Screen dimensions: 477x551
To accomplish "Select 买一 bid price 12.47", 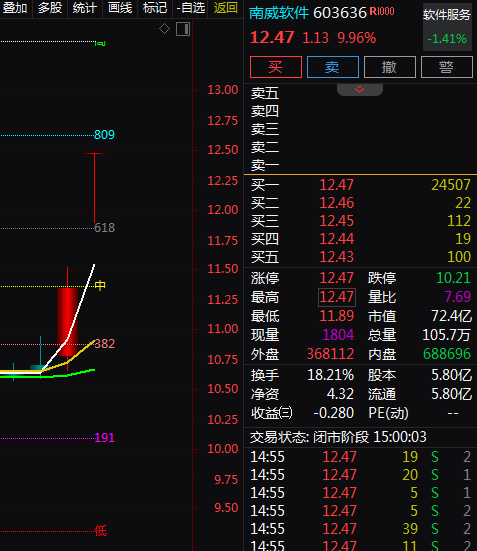I will point(336,185).
